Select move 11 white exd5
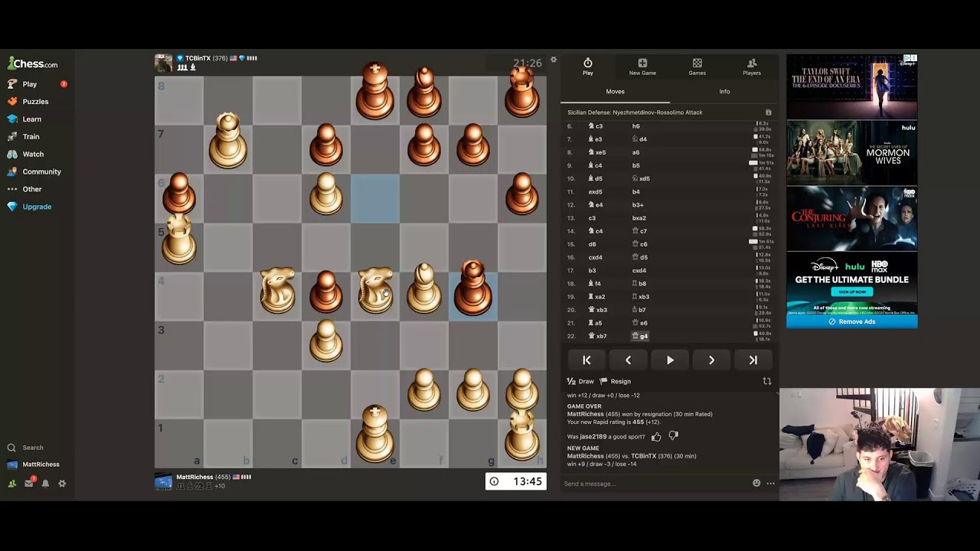Screen dimensions: 980x551 (x=595, y=192)
